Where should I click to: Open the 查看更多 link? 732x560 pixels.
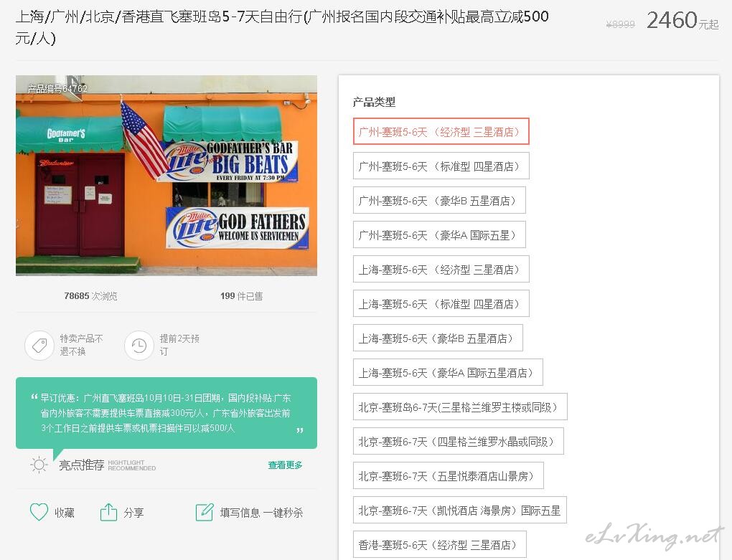click(285, 465)
